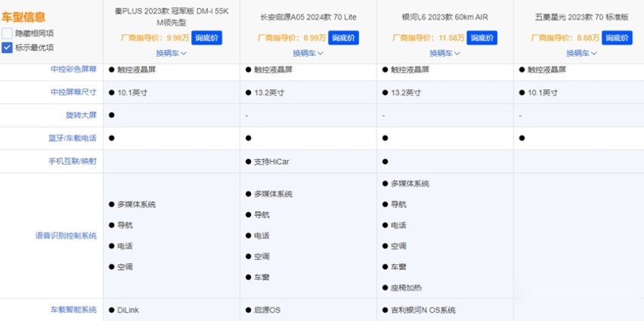Click 询底价 for 长安启源A05
644x321 pixels.
[x=343, y=38]
